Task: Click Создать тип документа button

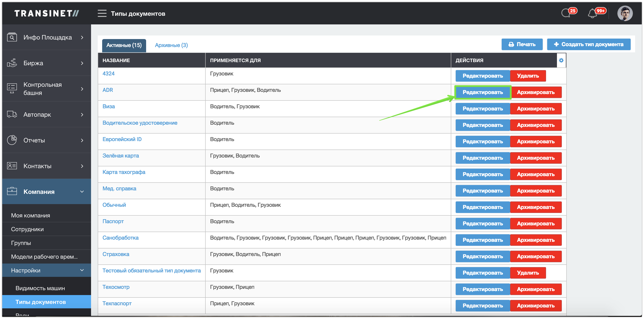Action: [588, 44]
